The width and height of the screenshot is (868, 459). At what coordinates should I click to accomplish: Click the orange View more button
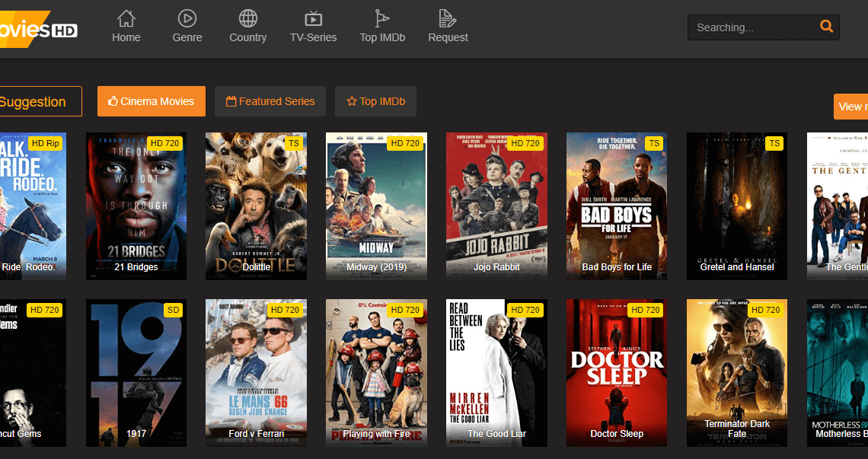[850, 107]
